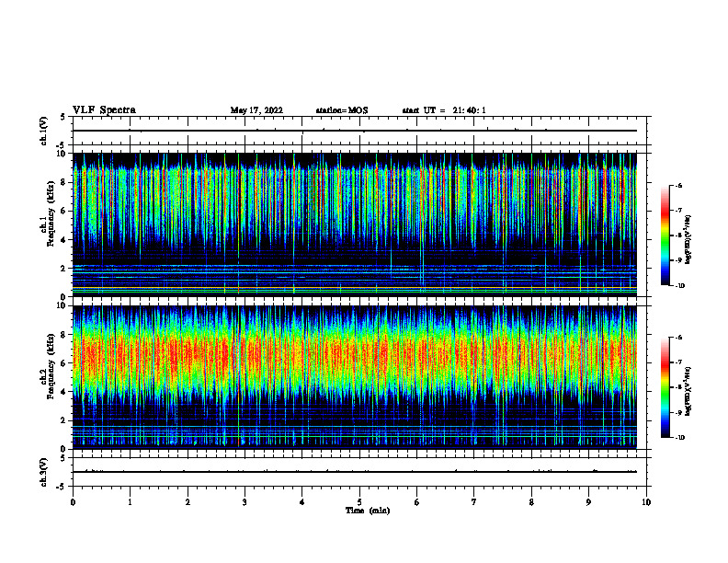728x563 pixels.
Task: Click the '2' frequency tick of ch.2 spectrogram
Action: pos(63,420)
